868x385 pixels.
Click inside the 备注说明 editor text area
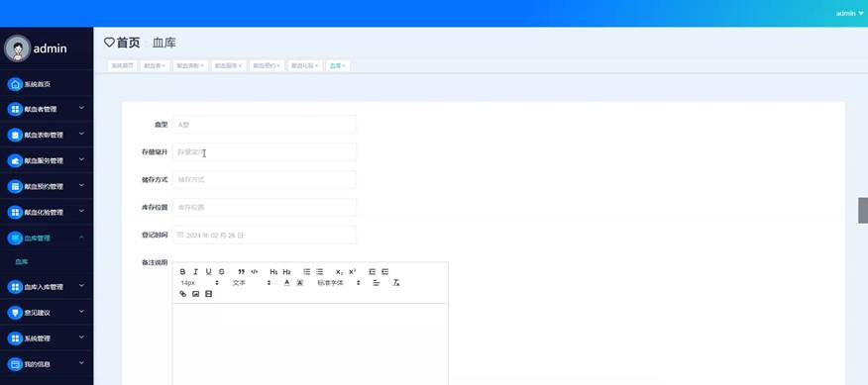point(310,343)
